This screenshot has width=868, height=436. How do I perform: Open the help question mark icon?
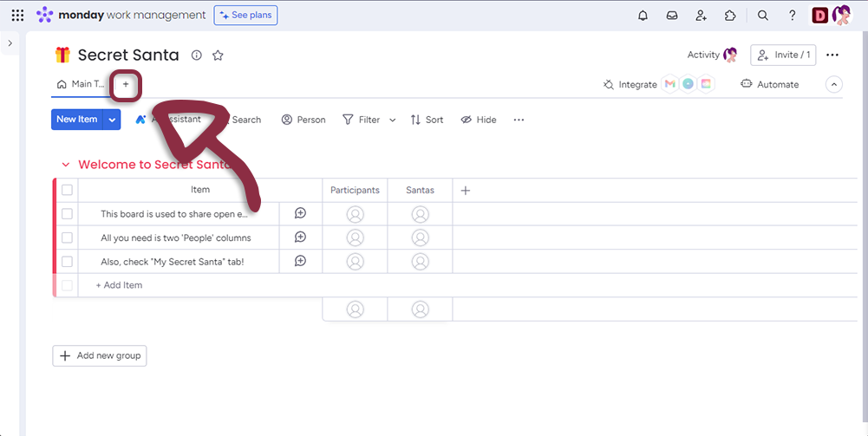[792, 16]
